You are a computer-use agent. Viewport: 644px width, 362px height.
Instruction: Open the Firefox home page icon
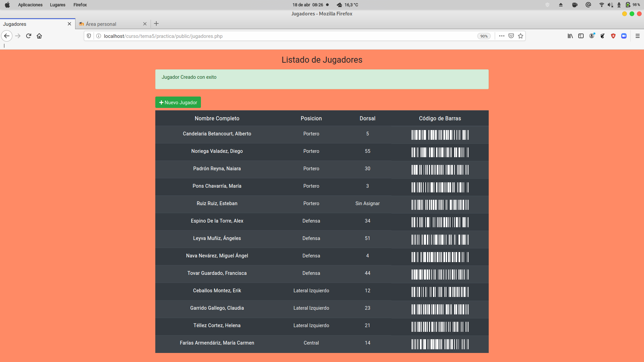tap(39, 36)
